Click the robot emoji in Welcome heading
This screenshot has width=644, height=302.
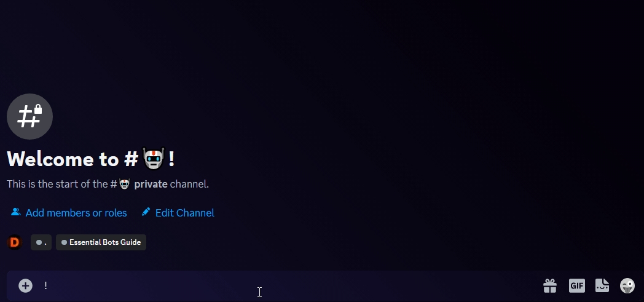153,159
